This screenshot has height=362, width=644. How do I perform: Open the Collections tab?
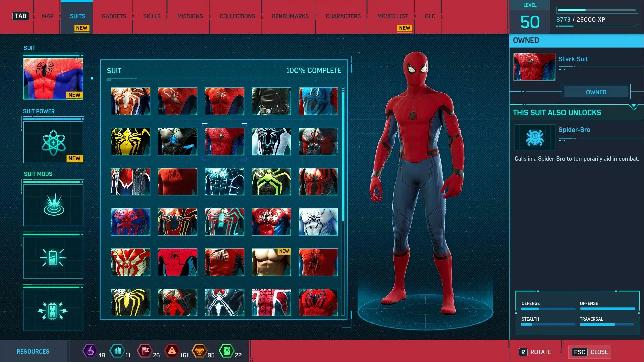point(237,16)
